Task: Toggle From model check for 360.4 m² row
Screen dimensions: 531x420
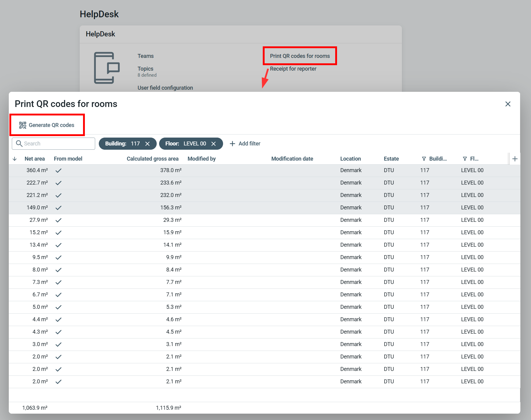Action: [x=58, y=170]
